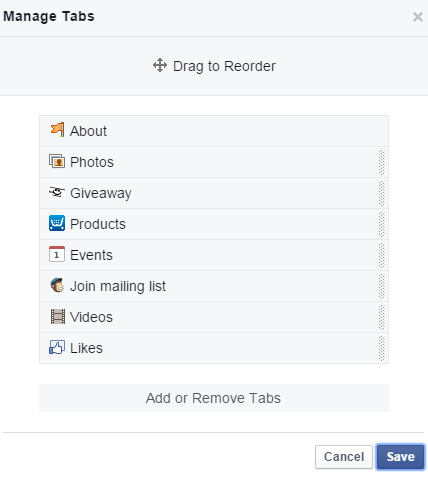Image resolution: width=428 pixels, height=480 pixels.
Task: Click the move-arrows Drag to Reorder icon
Action: pos(160,65)
